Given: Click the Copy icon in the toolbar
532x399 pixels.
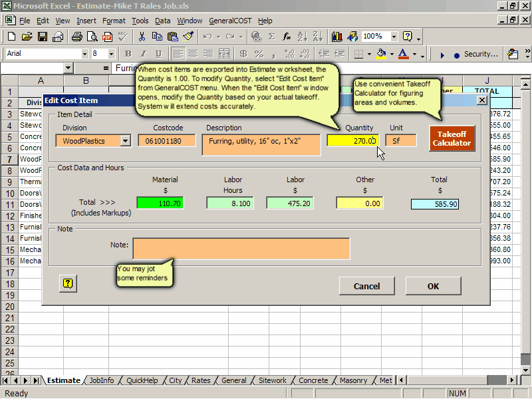Looking at the screenshot, I should pyautogui.click(x=157, y=37).
